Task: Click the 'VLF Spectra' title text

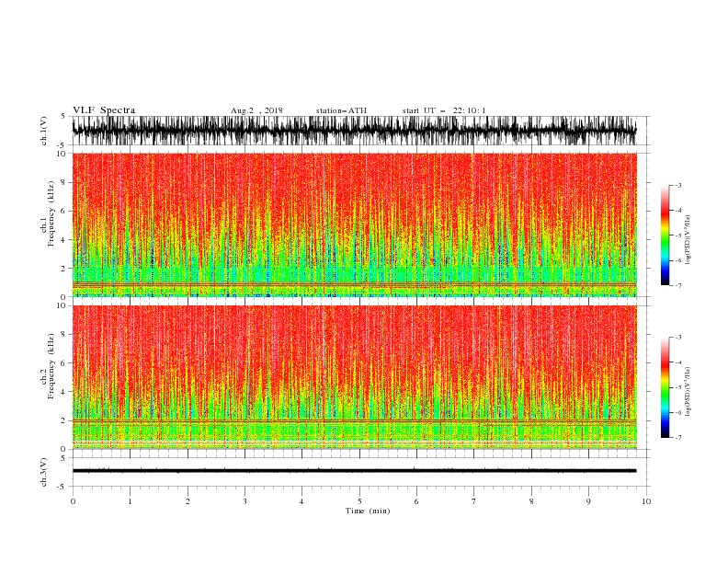Action: 104,110
